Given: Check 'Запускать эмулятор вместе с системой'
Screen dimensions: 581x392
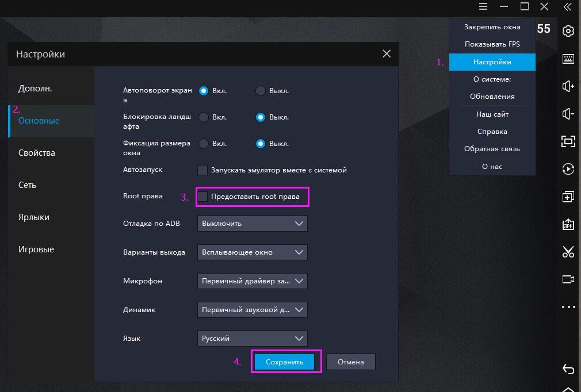Looking at the screenshot, I should coord(202,170).
